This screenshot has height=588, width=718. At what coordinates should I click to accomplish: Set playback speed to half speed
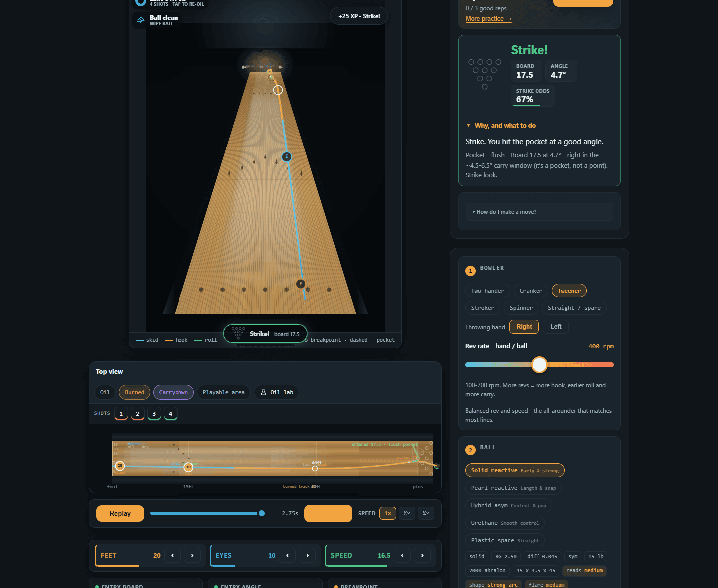[x=407, y=513]
